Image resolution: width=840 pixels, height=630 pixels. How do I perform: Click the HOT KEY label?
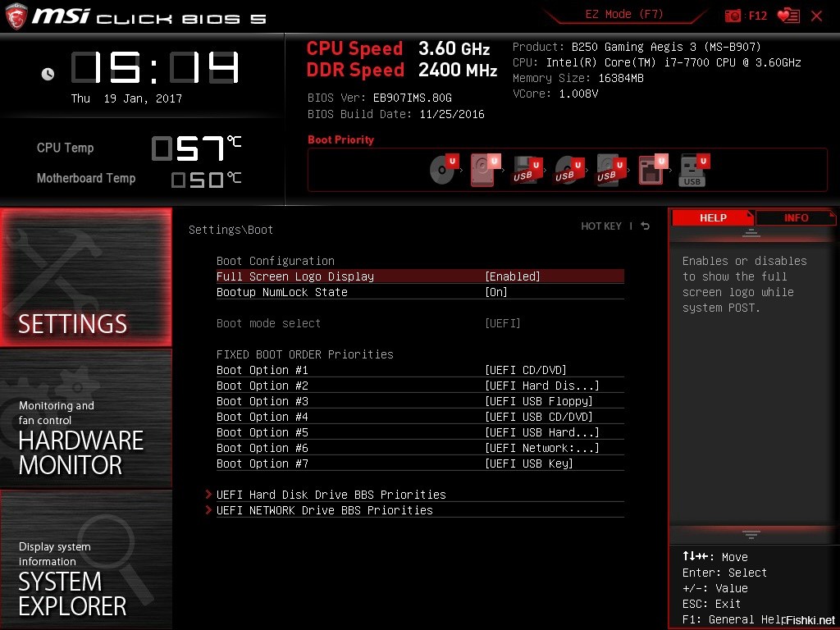point(601,226)
